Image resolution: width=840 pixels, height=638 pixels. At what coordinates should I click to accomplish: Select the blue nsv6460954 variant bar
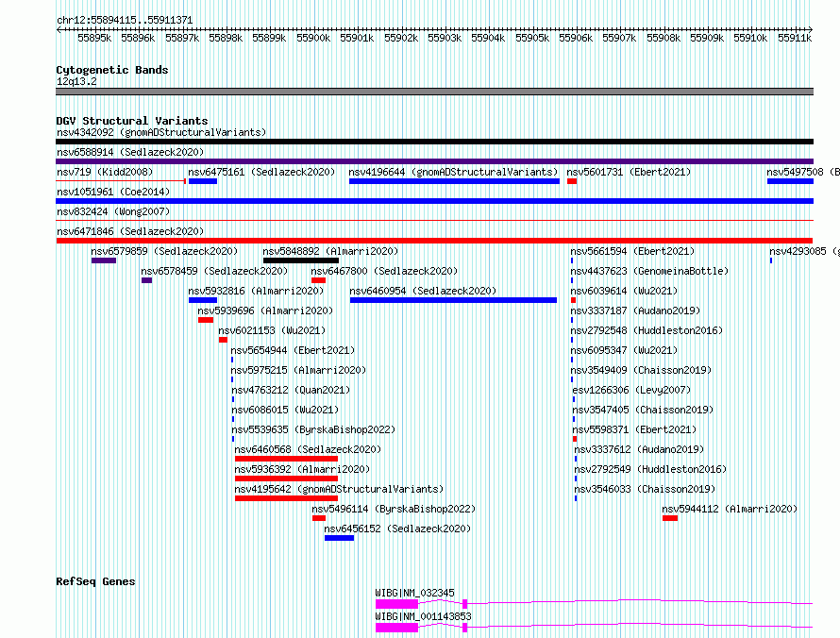[453, 300]
